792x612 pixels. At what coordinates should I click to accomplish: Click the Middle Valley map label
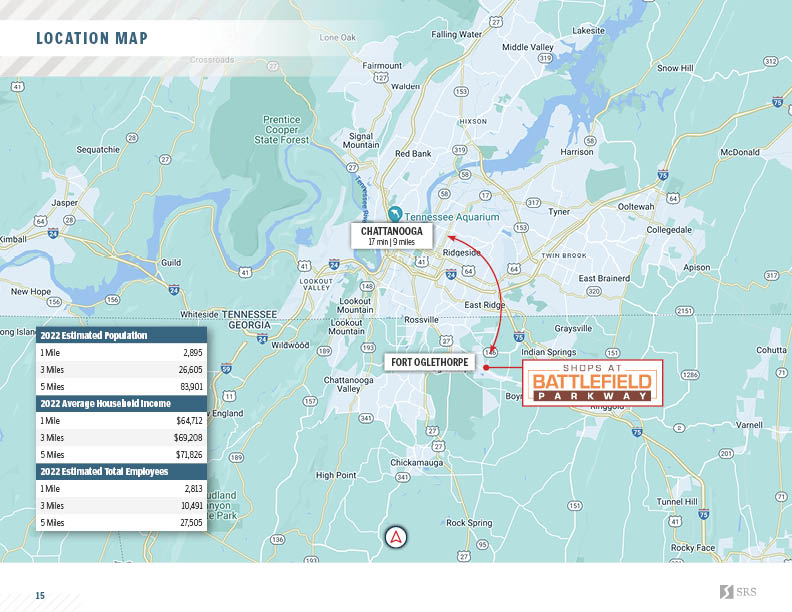click(x=528, y=47)
